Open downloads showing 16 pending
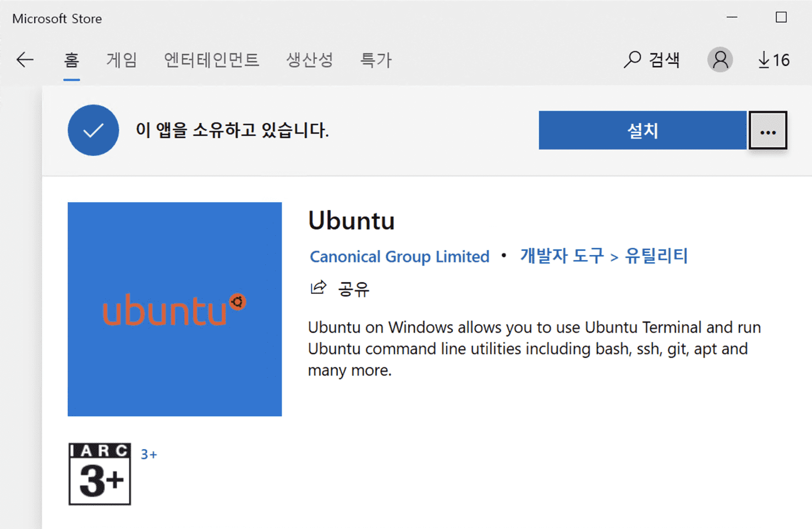 click(773, 59)
